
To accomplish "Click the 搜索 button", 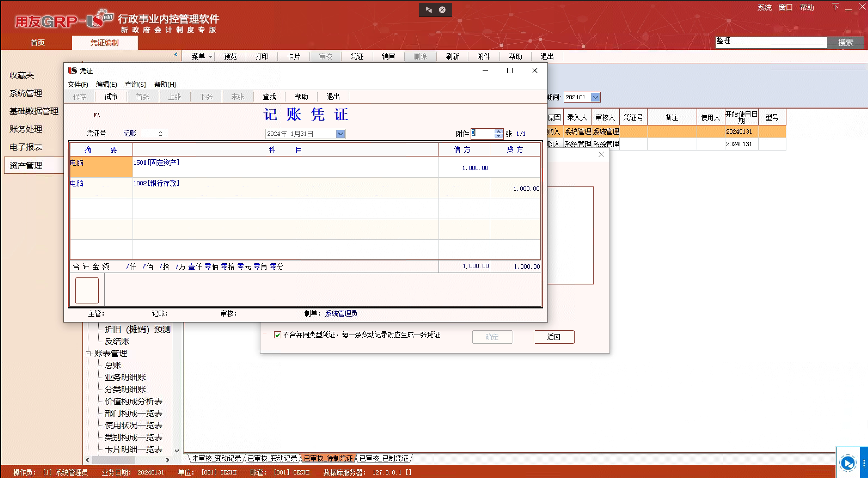I will pyautogui.click(x=845, y=43).
